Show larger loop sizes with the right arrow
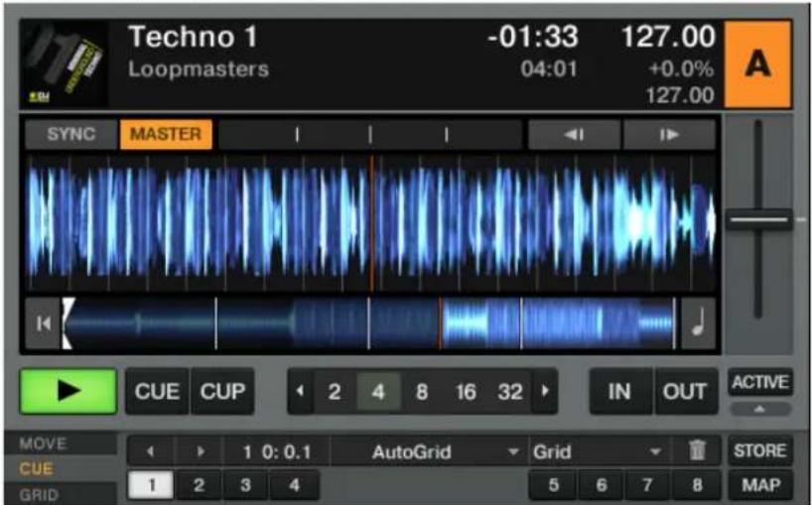This screenshot has width=812, height=505. [x=545, y=391]
